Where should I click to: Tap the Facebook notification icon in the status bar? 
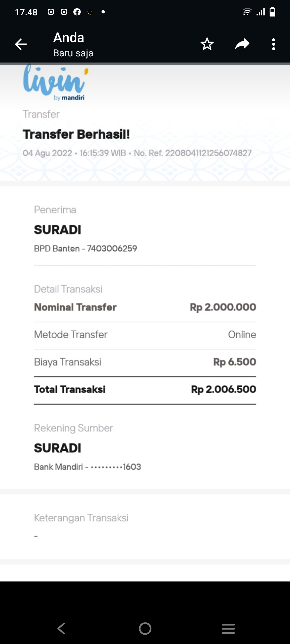[x=77, y=12]
